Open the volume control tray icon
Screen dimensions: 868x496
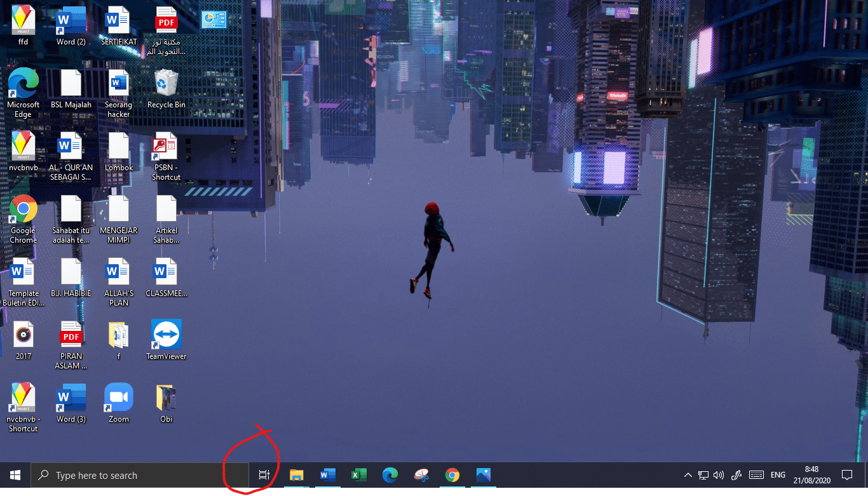click(x=719, y=475)
